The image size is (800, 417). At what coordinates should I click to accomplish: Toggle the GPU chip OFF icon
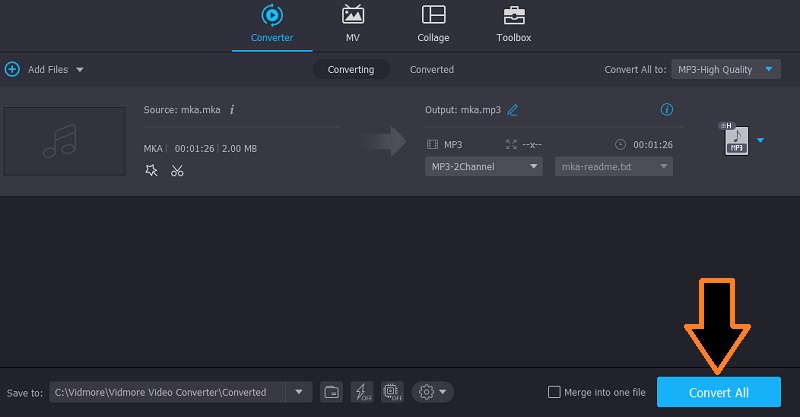392,392
